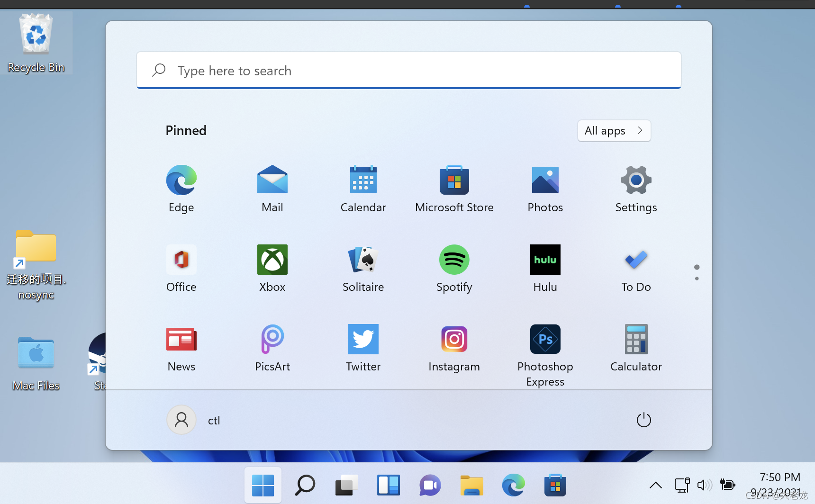Open Microsoft Store from pinned apps
The image size is (815, 504).
click(x=454, y=189)
